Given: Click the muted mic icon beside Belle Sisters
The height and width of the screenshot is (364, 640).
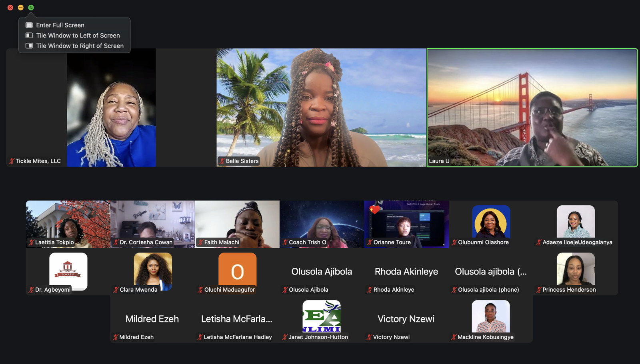Looking at the screenshot, I should (x=222, y=161).
